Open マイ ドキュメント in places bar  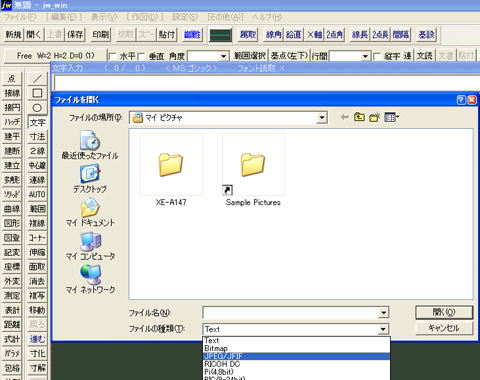[x=90, y=213]
